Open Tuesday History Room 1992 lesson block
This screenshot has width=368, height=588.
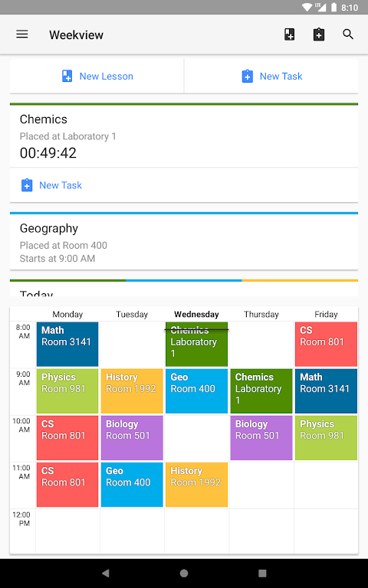pyautogui.click(x=132, y=390)
